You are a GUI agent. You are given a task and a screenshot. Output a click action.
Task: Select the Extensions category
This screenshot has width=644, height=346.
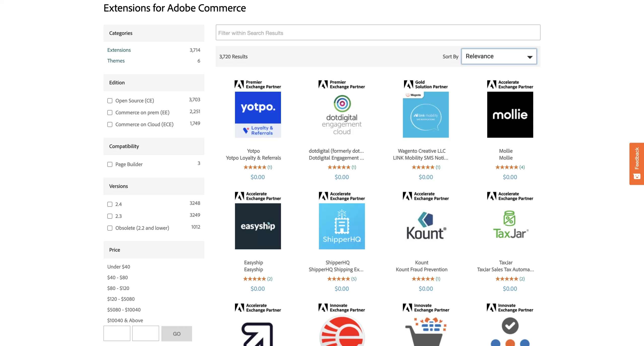pos(119,50)
